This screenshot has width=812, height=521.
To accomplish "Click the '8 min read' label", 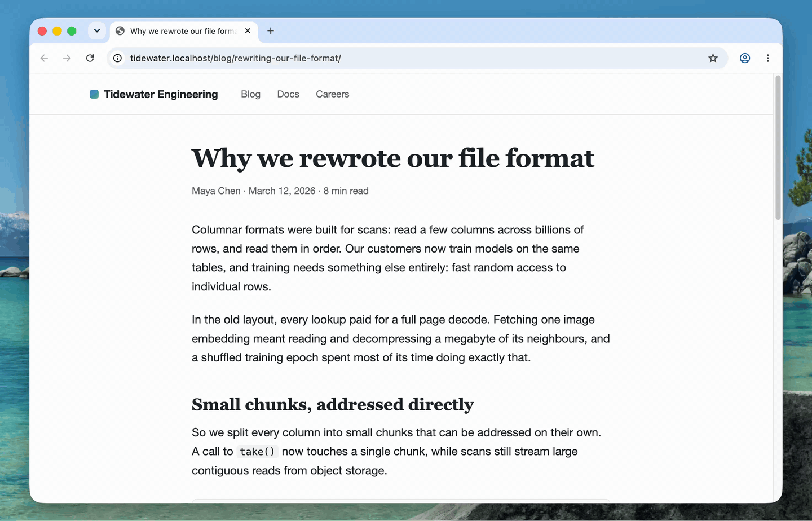I will pos(346,191).
